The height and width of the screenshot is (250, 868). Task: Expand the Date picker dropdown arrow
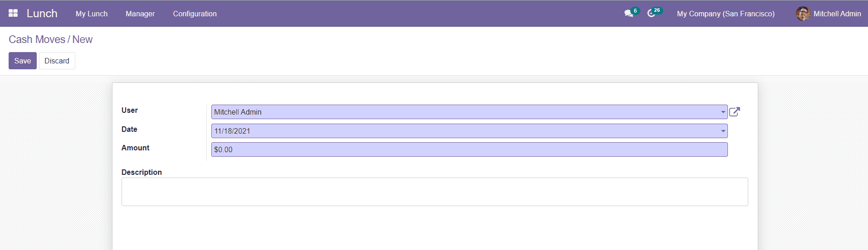tap(723, 131)
